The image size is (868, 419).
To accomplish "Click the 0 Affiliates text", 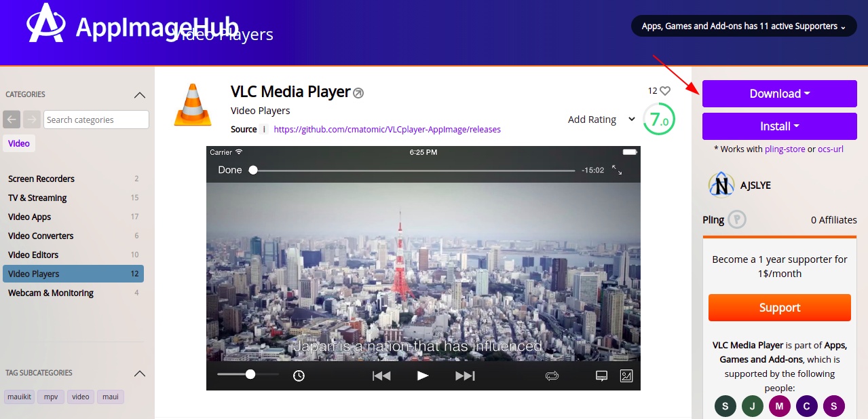I will [834, 219].
